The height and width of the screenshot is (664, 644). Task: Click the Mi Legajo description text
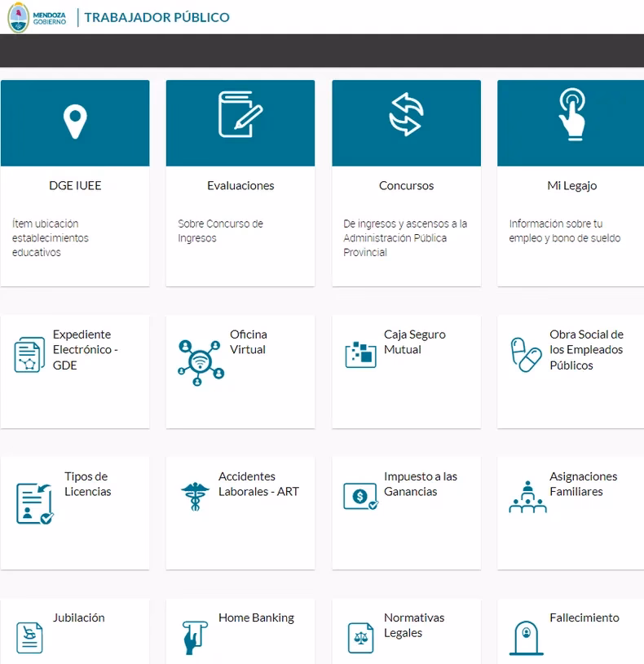(564, 231)
